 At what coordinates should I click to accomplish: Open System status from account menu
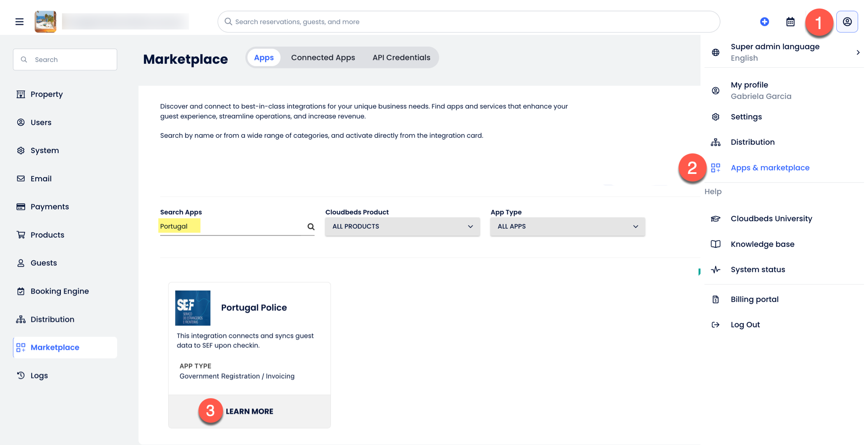pos(757,269)
